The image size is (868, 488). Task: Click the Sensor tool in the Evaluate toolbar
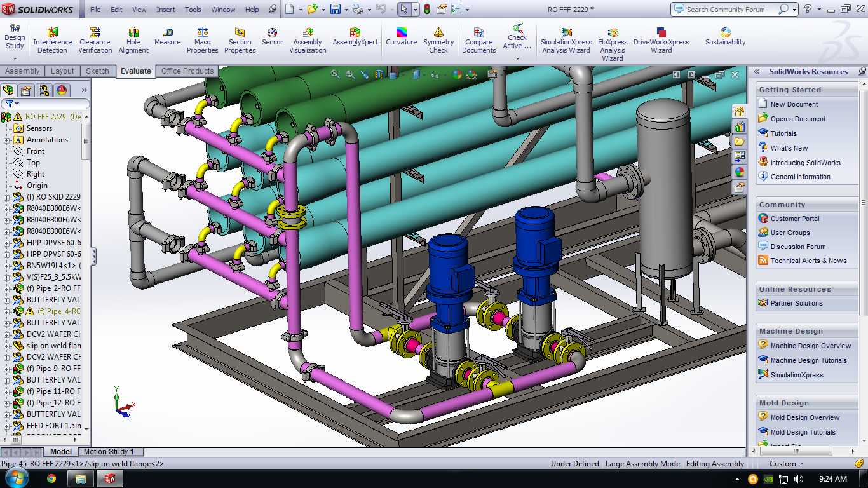pos(272,37)
